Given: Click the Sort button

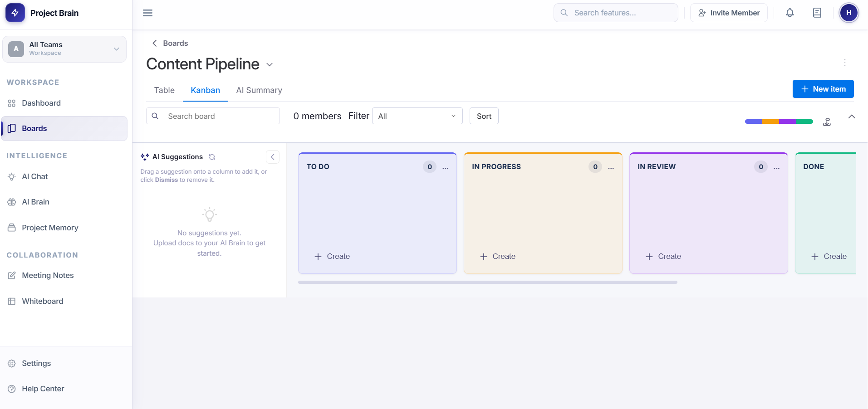Looking at the screenshot, I should click(x=484, y=116).
